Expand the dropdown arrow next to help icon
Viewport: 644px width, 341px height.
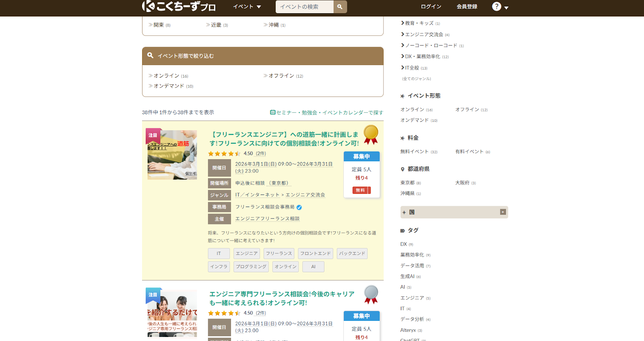506,8
